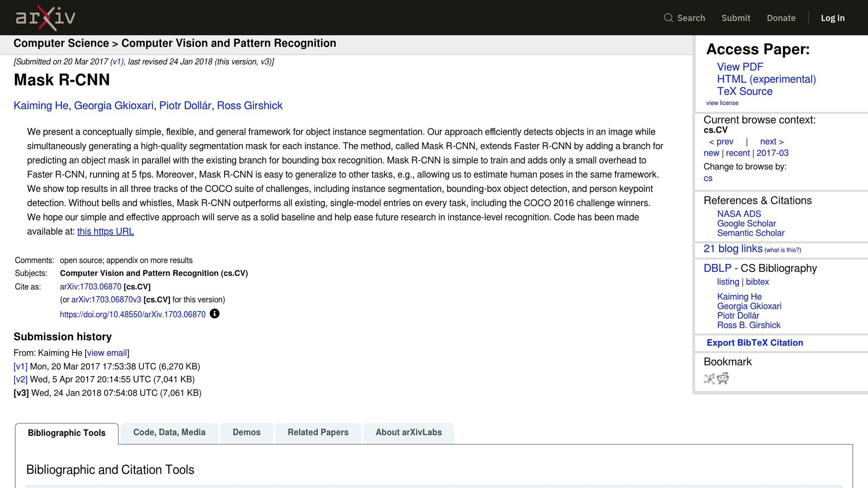Open the About arXivLabs tab
Image resolution: width=868 pixels, height=488 pixels.
coord(409,433)
